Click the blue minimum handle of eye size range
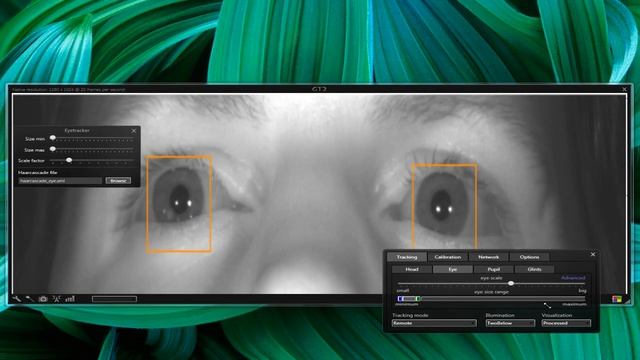 (x=400, y=299)
